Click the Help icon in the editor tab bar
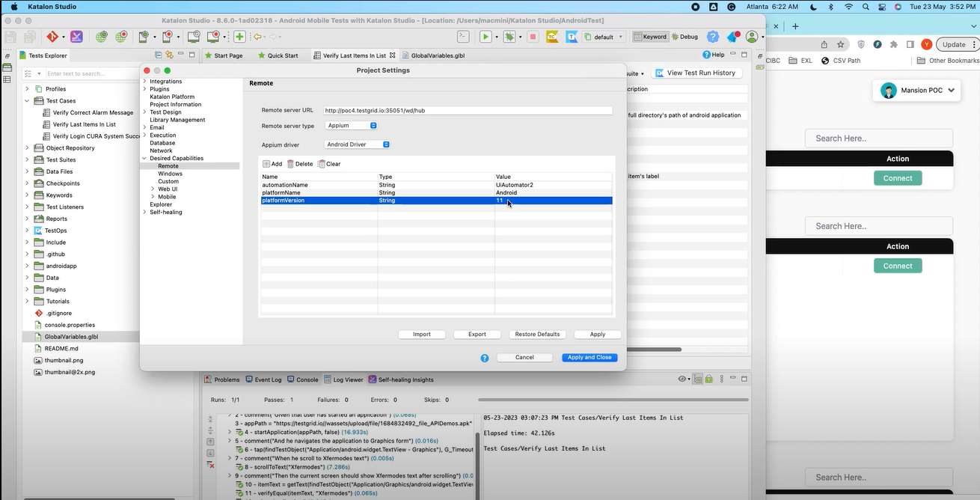 click(x=714, y=55)
